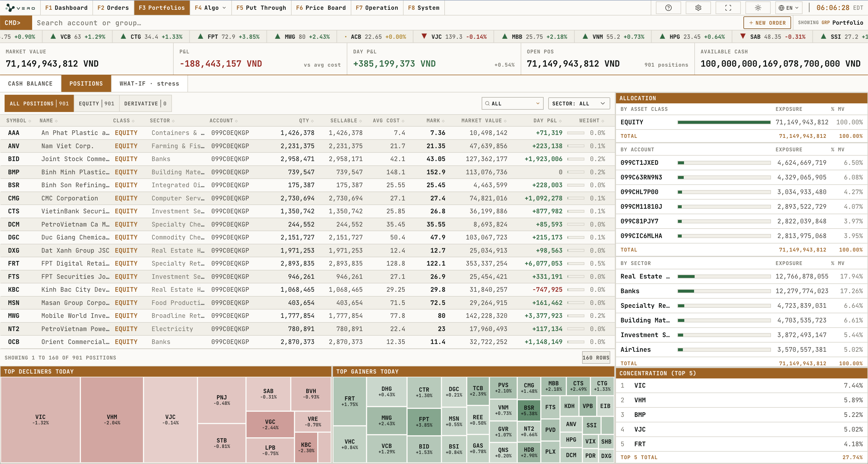The height and width of the screenshot is (464, 868).
Task: Sort by NAME column header
Action: (48, 121)
